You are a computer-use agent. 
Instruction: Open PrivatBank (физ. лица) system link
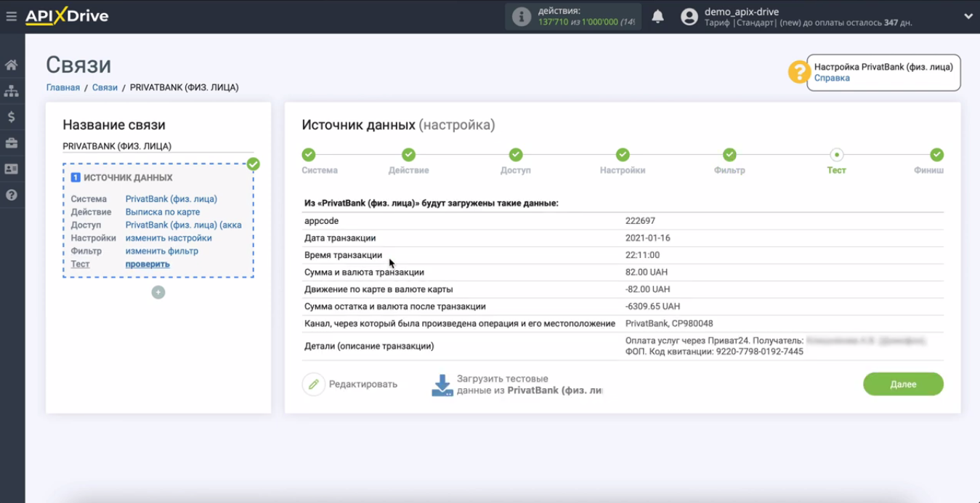click(x=171, y=198)
